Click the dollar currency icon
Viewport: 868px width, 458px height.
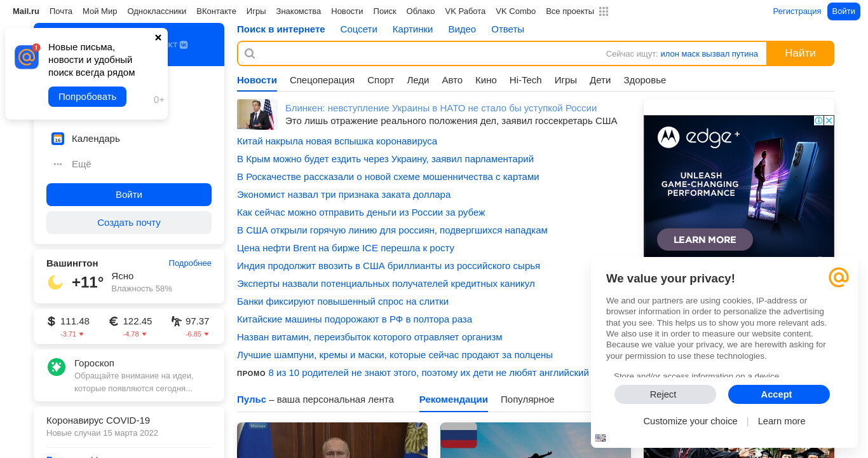[x=51, y=321]
